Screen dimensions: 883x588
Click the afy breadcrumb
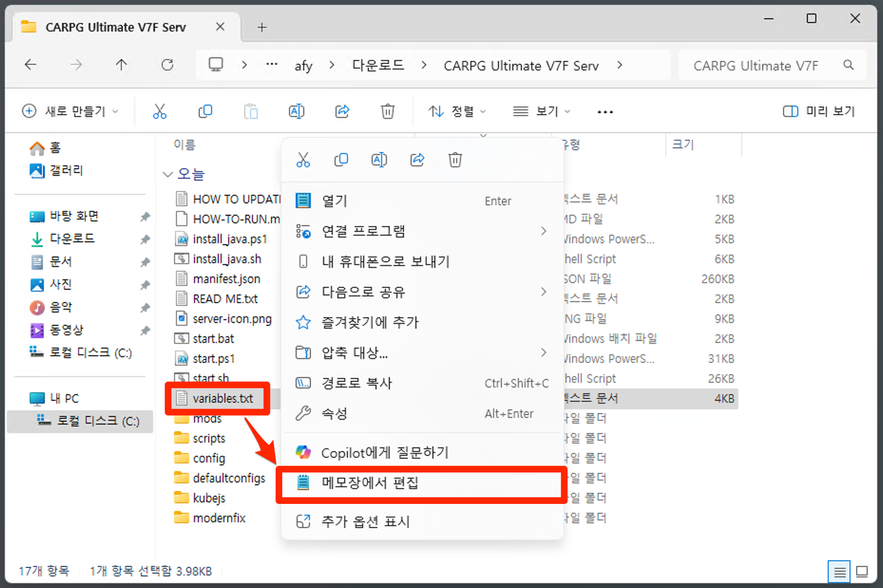coord(304,66)
